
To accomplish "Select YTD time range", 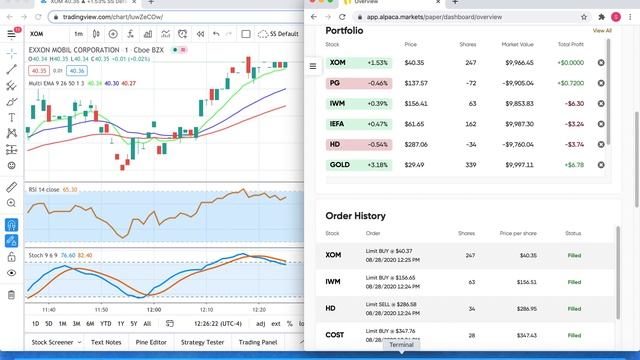I will coord(106,324).
